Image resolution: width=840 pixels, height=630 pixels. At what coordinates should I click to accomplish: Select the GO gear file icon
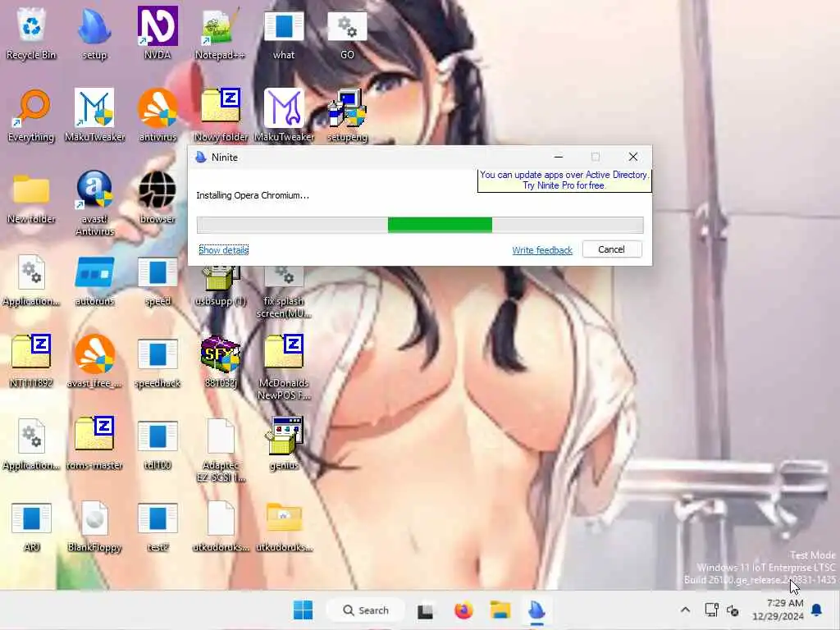point(347,33)
